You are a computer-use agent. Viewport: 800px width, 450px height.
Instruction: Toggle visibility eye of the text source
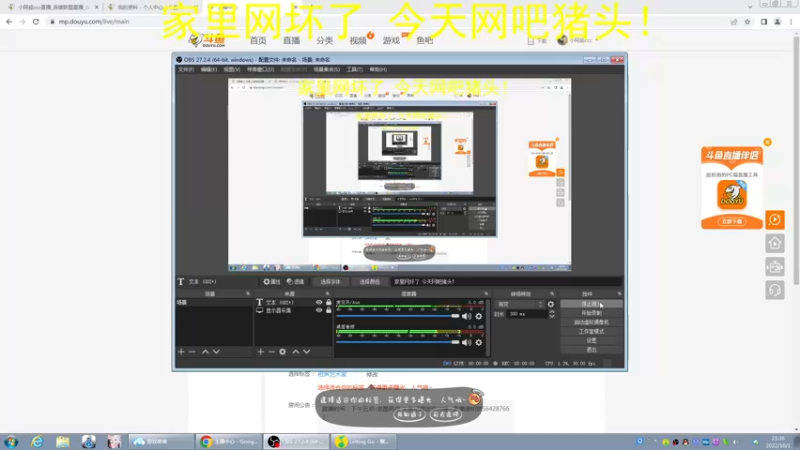click(x=319, y=303)
